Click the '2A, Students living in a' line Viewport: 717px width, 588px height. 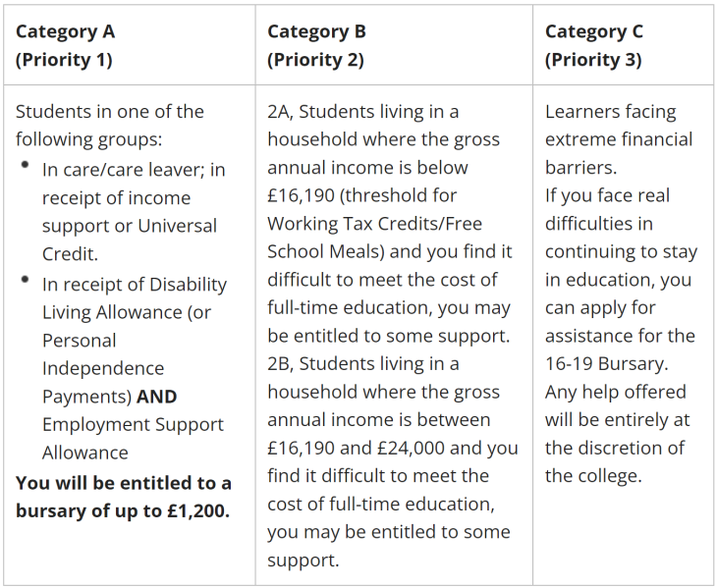(x=362, y=112)
